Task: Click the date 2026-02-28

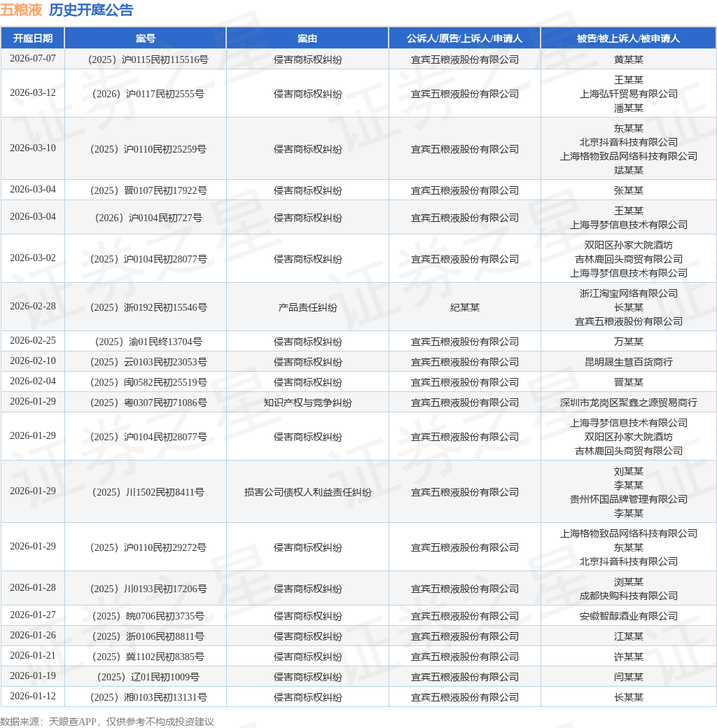Action: 32,307
